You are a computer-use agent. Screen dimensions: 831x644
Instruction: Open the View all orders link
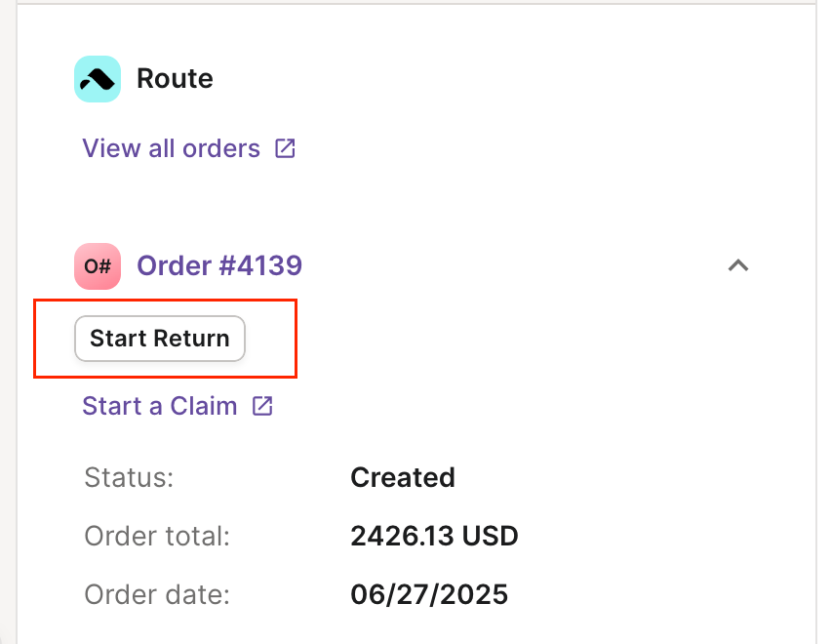point(188,148)
